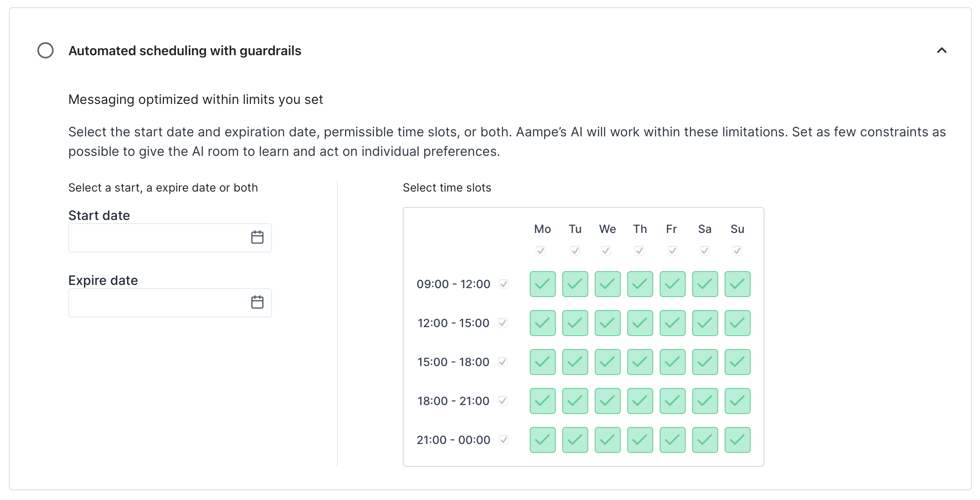Deselect Thursday 12:00 - 15:00 time slot
Screen dimensions: 980x500
(x=640, y=323)
